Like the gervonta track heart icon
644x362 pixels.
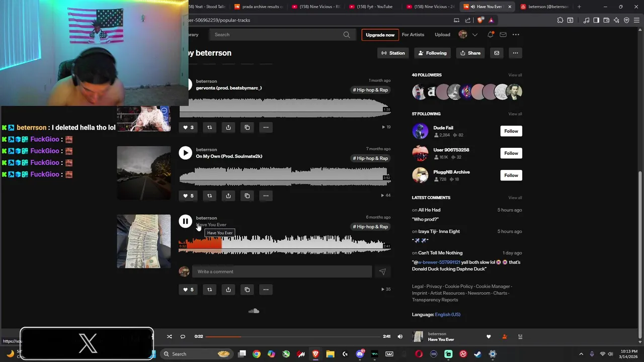coord(188,127)
